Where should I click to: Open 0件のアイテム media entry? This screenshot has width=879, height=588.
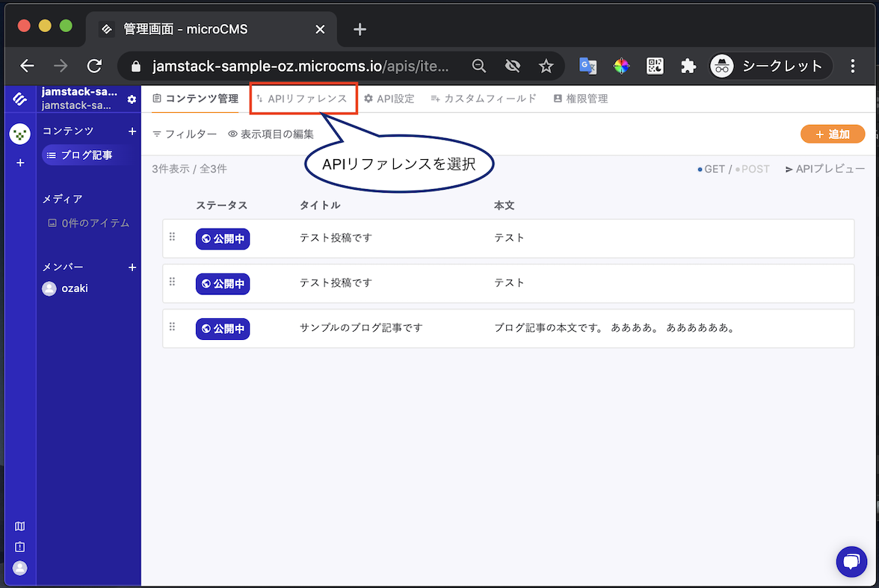pyautogui.click(x=88, y=223)
